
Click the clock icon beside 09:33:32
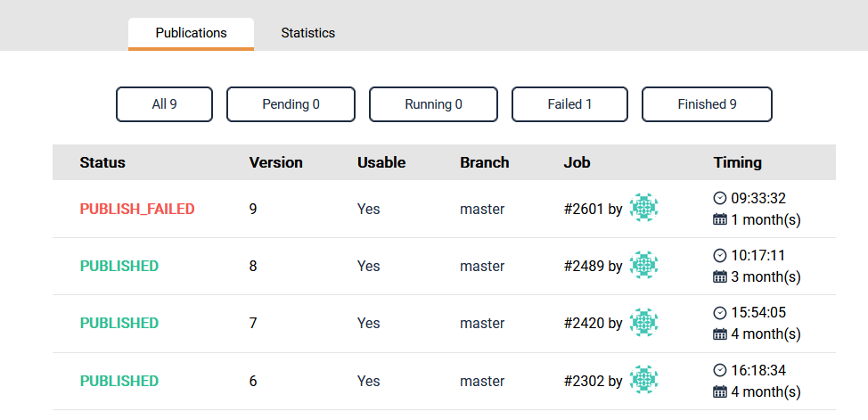pos(720,198)
